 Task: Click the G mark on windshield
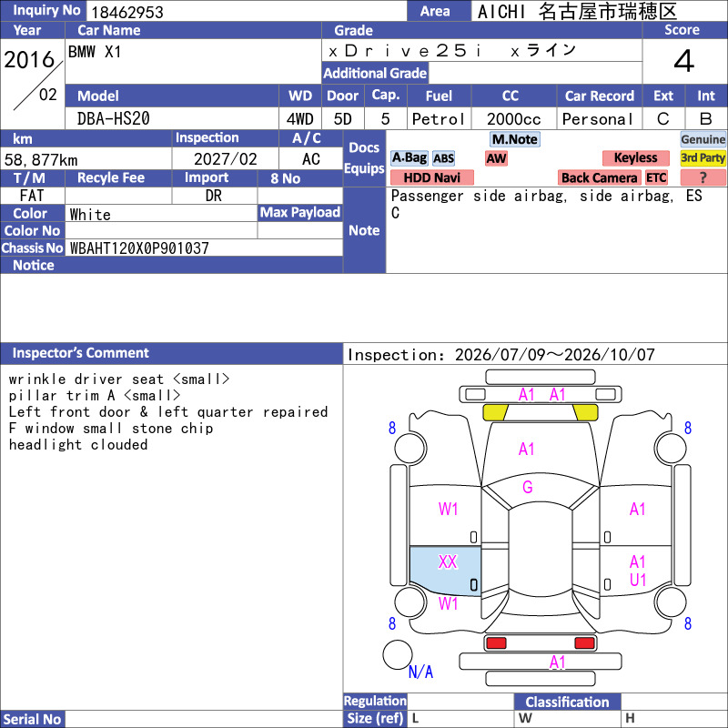(528, 487)
